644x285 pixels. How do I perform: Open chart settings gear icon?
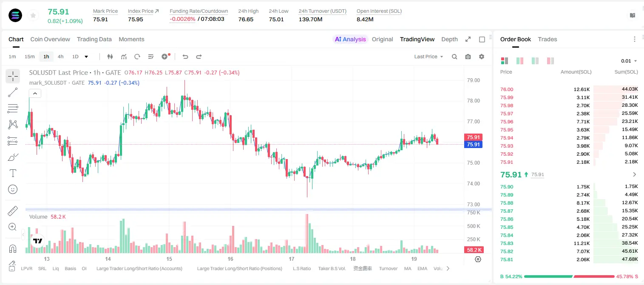point(482,57)
